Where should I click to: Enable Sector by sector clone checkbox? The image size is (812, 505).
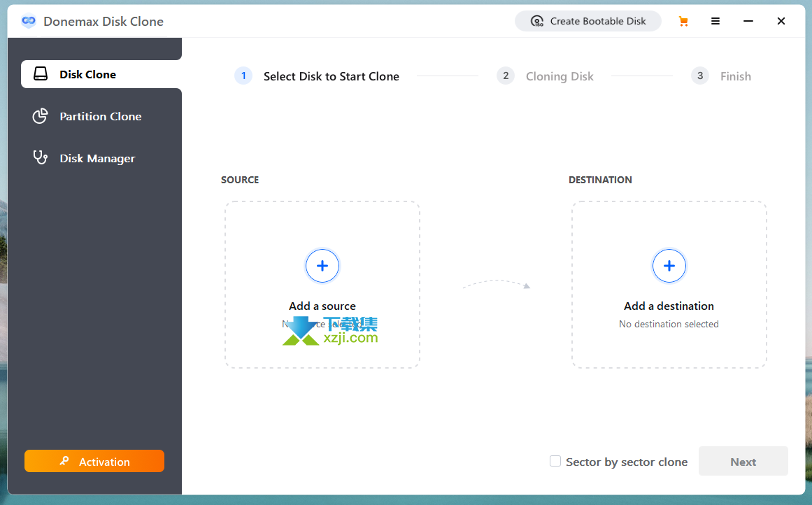pos(555,461)
